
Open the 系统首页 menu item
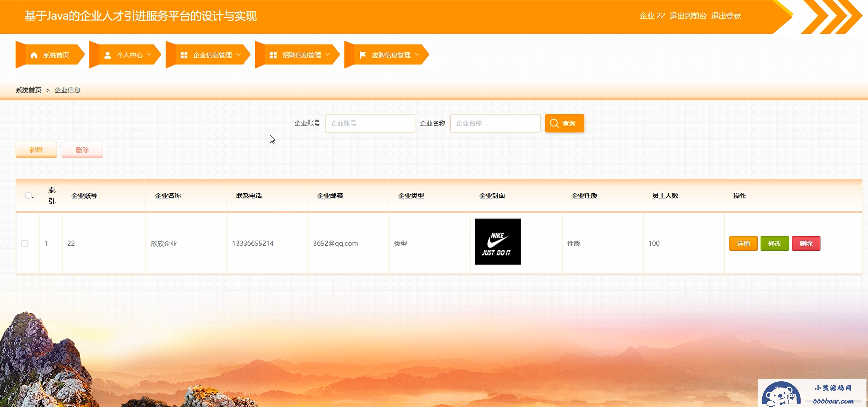[50, 55]
